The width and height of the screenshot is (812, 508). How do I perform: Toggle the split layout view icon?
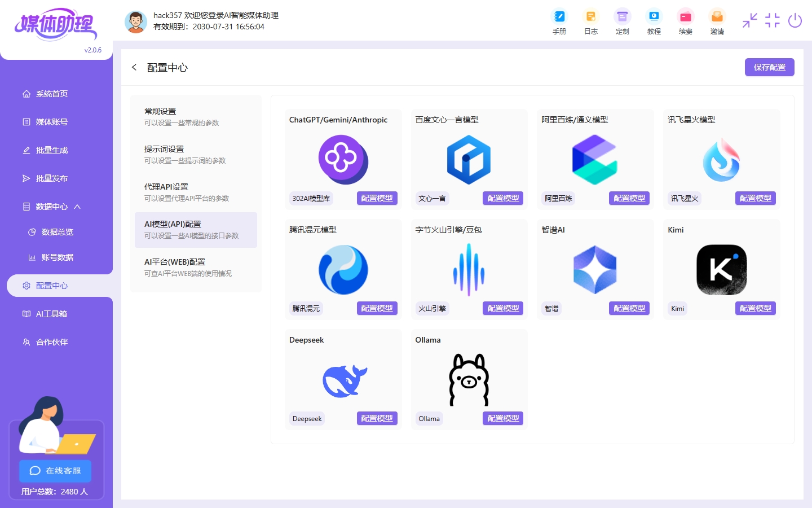(x=772, y=21)
